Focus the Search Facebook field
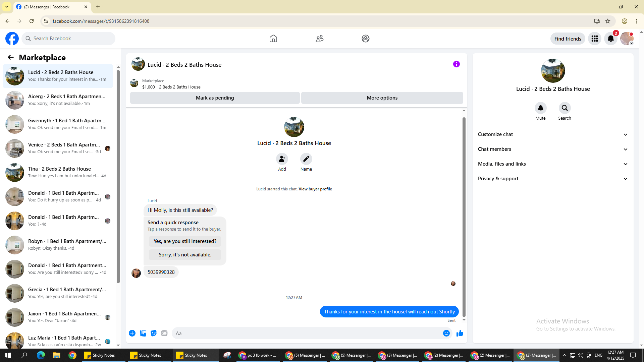The width and height of the screenshot is (644, 362). [x=68, y=39]
